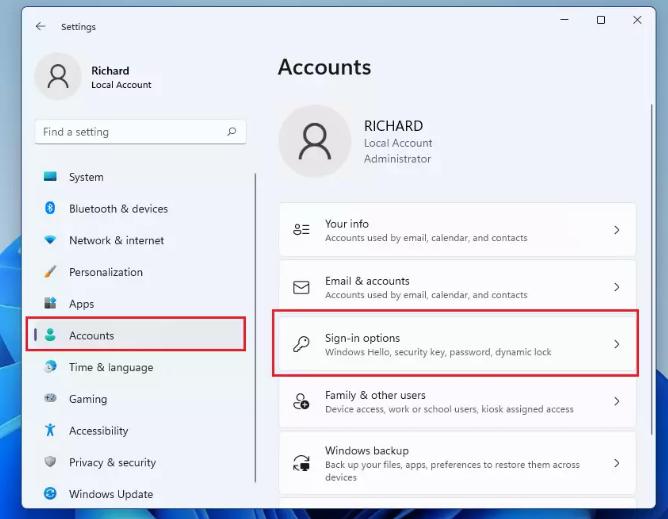Viewport: 668px width, 519px height.
Task: Click the Windows Update sync icon
Action: coord(50,493)
